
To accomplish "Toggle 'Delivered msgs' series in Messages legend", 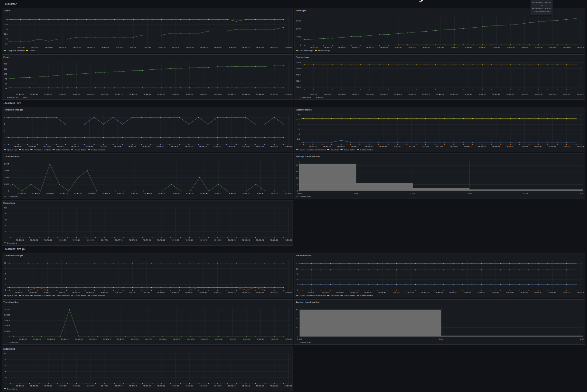I will pos(306,51).
